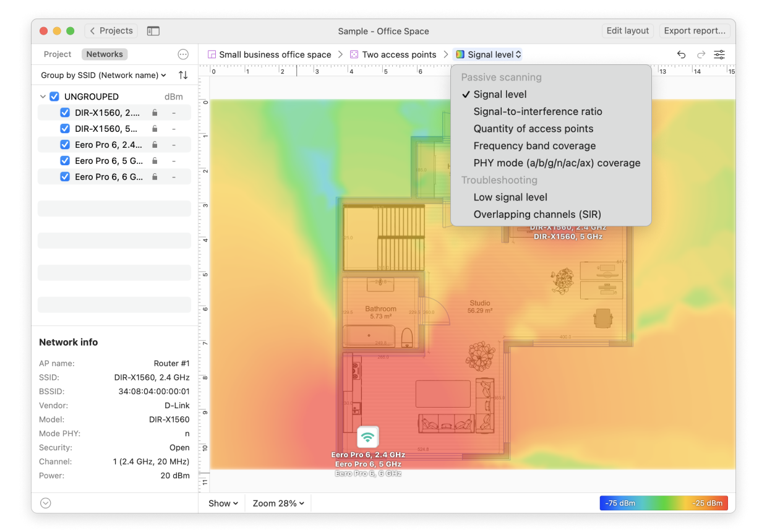Click the Security value Open

[179, 447]
